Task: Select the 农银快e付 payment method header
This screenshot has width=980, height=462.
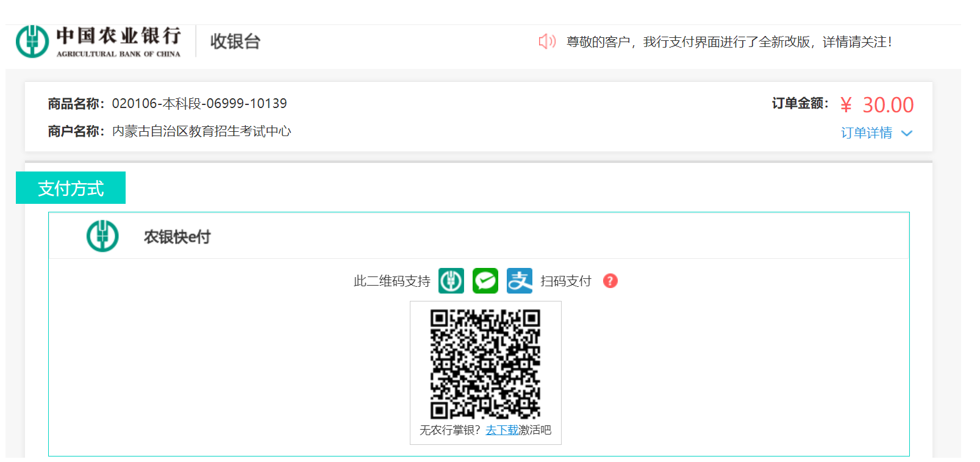Action: click(x=177, y=237)
